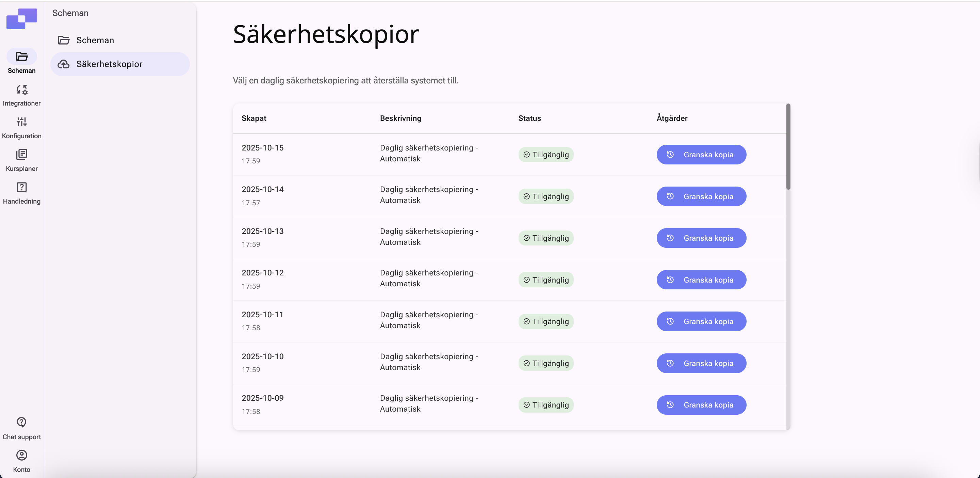980x478 pixels.
Task: Click the Skapat column header
Action: point(254,118)
